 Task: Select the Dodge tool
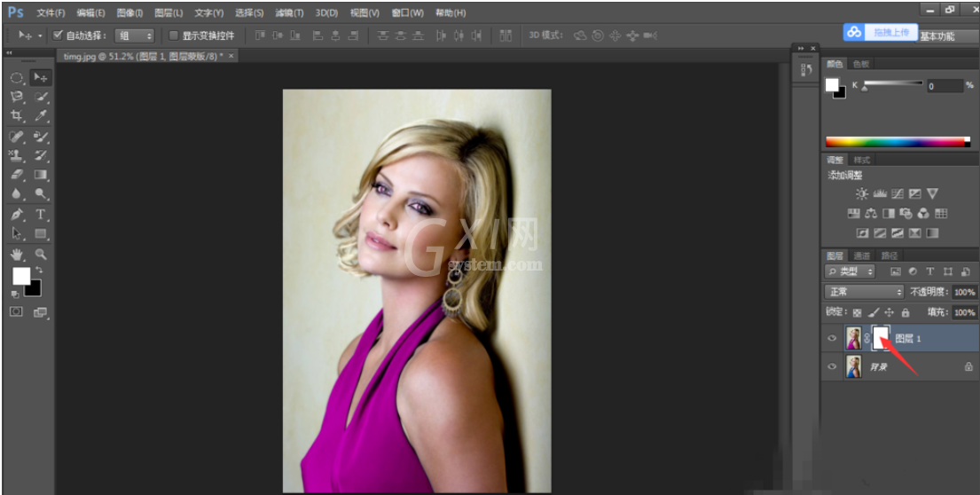[x=41, y=193]
